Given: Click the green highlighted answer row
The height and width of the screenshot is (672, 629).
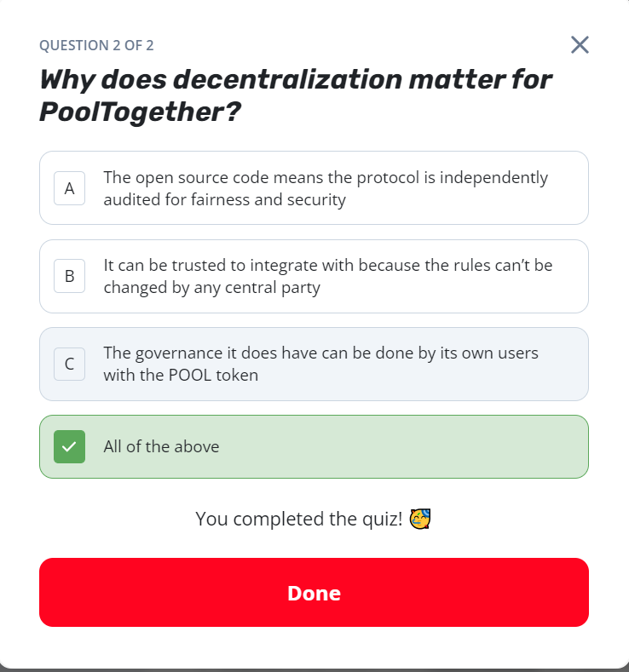Looking at the screenshot, I should 384,446.
